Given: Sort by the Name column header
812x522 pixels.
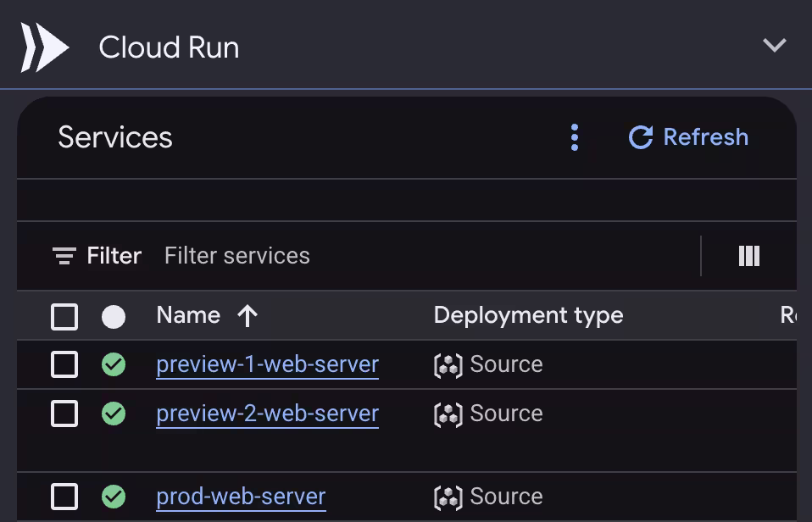Looking at the screenshot, I should pyautogui.click(x=188, y=315).
